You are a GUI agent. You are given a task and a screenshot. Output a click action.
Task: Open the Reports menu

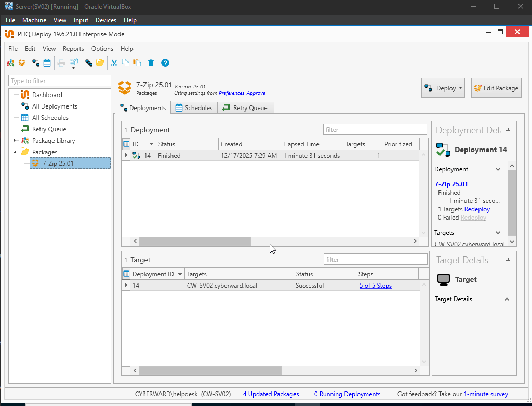pos(73,49)
